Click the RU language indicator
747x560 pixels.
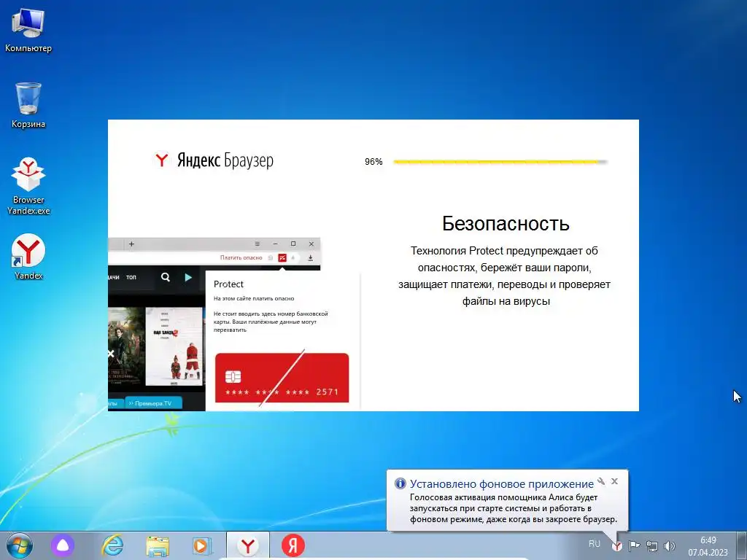coord(594,543)
